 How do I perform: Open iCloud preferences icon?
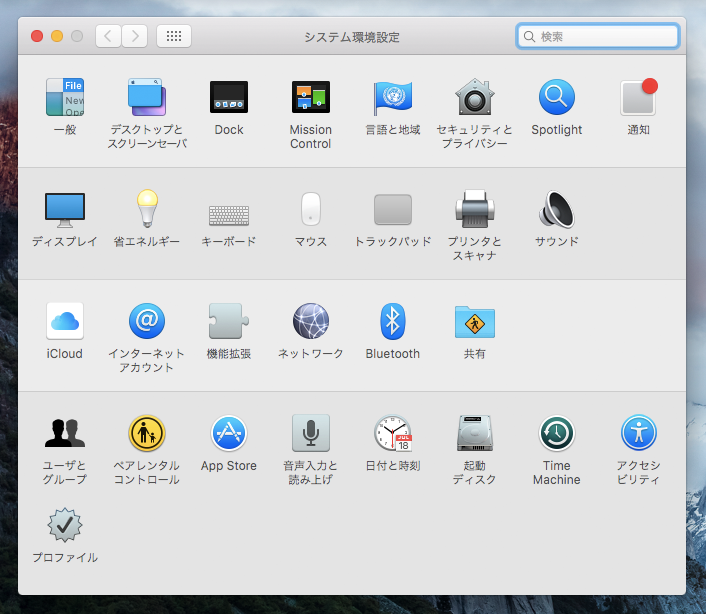pos(65,321)
